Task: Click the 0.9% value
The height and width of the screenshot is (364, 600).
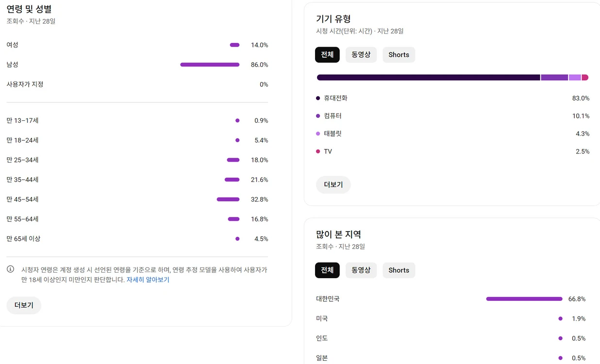Action: click(x=261, y=121)
